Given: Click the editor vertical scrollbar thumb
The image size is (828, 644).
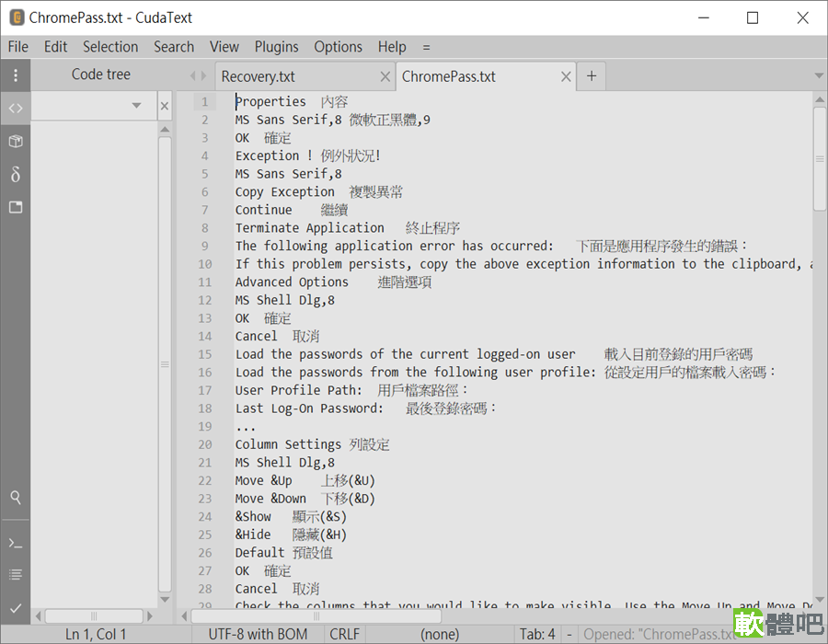Looking at the screenshot, I should click(820, 159).
